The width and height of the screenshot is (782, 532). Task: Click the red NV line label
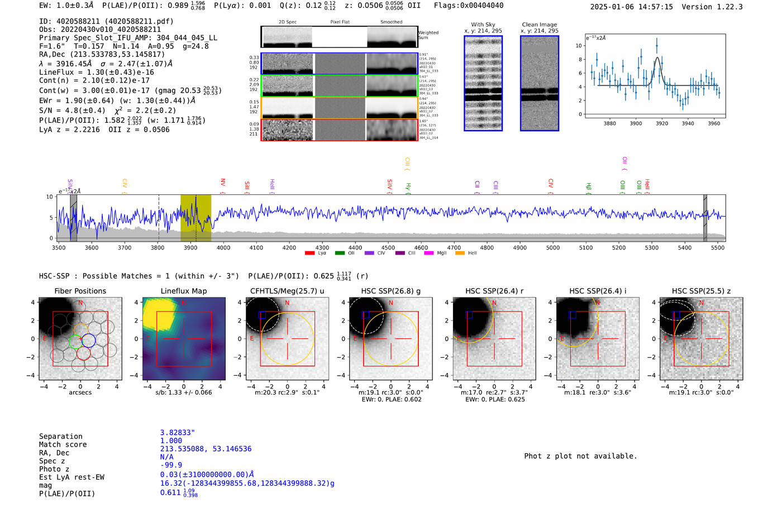tap(222, 186)
